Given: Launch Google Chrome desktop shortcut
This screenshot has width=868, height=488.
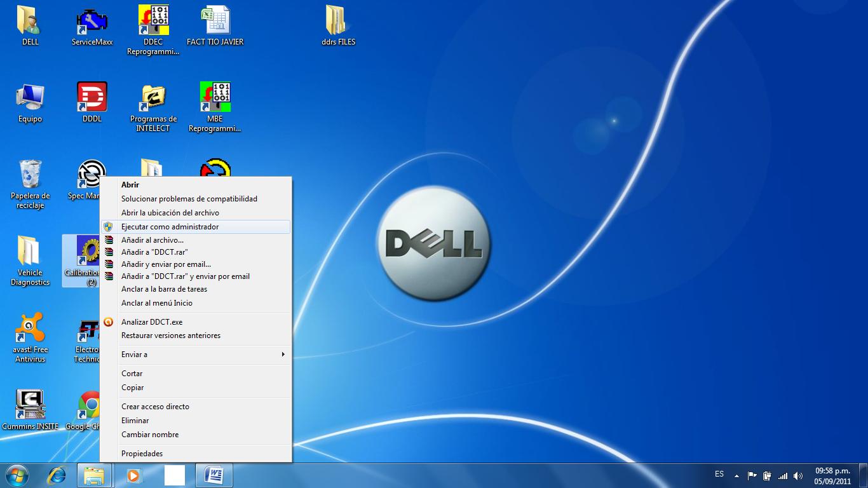Looking at the screenshot, I should tap(84, 410).
